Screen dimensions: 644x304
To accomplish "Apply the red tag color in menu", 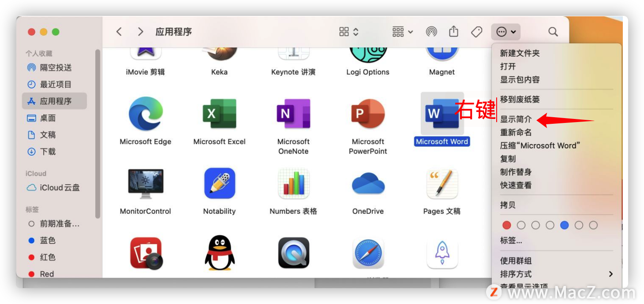I will [x=507, y=225].
